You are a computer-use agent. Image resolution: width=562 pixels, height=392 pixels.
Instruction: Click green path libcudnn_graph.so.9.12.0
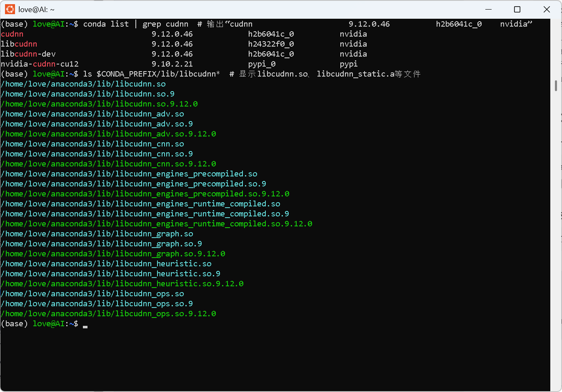click(x=113, y=254)
